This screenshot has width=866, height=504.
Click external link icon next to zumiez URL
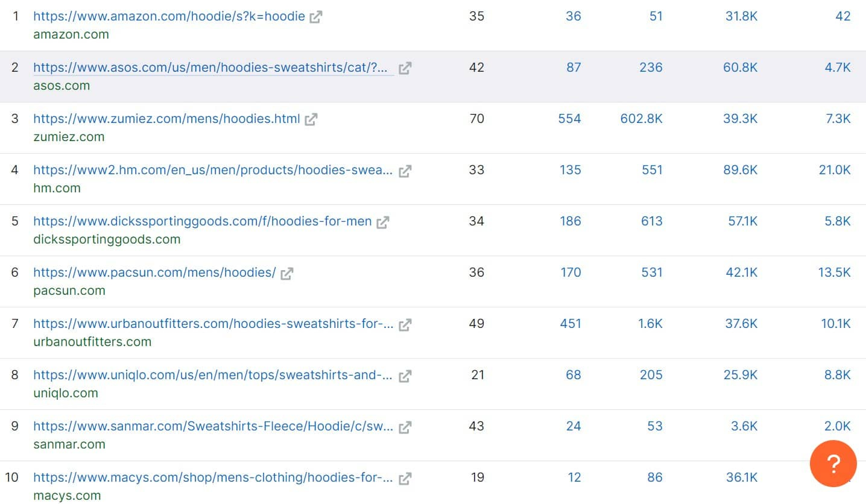pos(311,119)
